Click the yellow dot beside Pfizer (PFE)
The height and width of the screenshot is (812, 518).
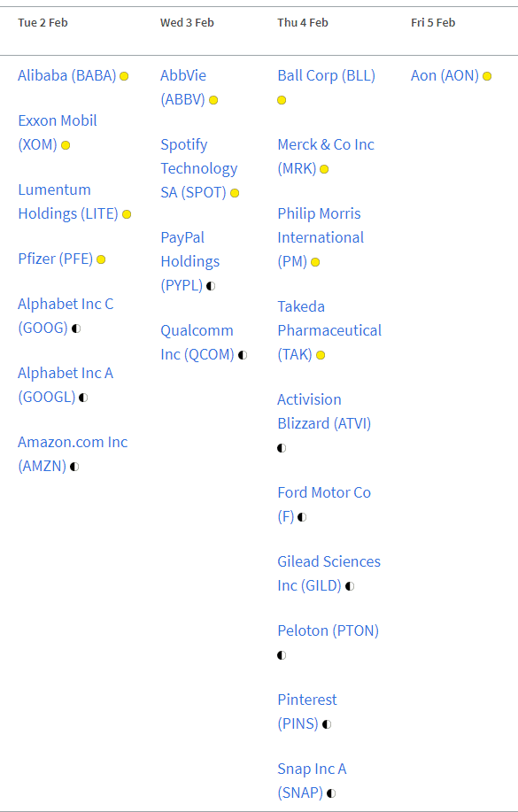point(101,259)
